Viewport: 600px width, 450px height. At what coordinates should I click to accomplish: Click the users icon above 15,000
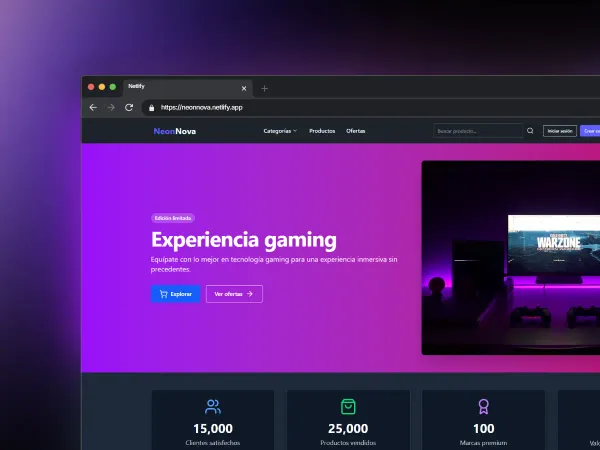pyautogui.click(x=213, y=407)
